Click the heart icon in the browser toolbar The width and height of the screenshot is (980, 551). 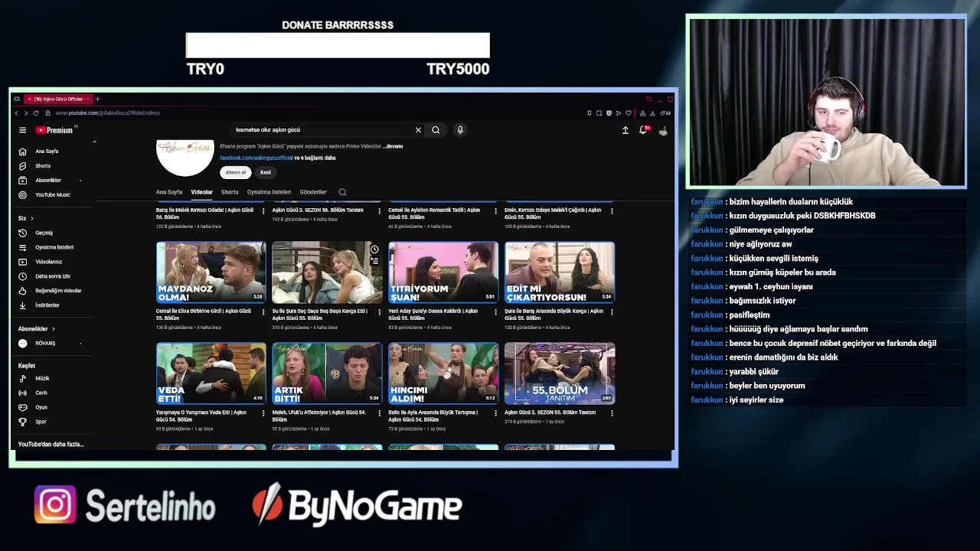(x=629, y=113)
